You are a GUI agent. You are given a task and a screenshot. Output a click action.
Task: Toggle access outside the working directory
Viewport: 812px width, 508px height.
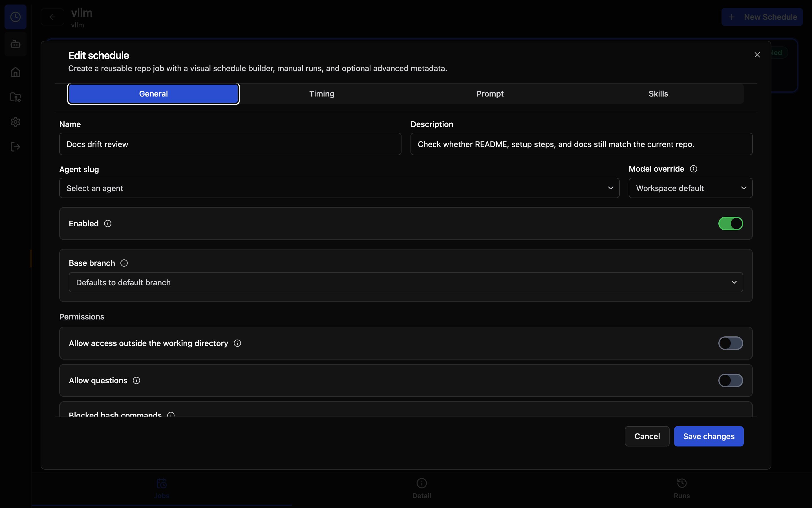coord(731,343)
